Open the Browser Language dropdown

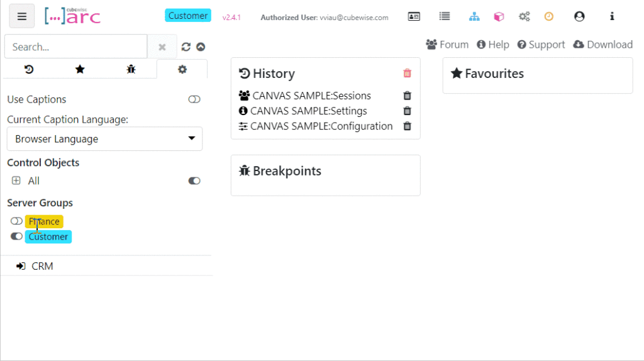coord(104,139)
